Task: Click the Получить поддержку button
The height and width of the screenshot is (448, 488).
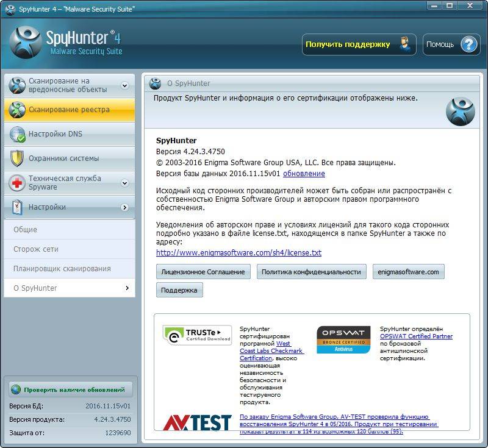Action: [359, 44]
